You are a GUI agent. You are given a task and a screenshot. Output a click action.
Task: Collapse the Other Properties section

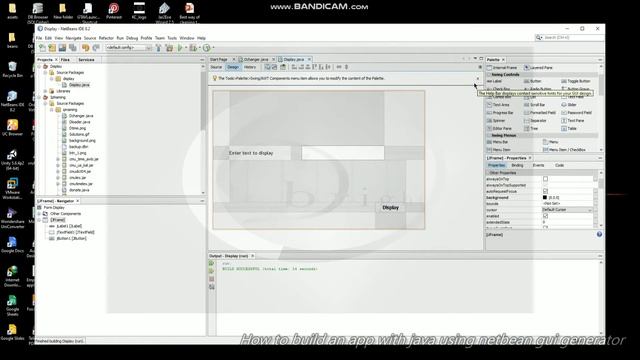pyautogui.click(x=488, y=173)
